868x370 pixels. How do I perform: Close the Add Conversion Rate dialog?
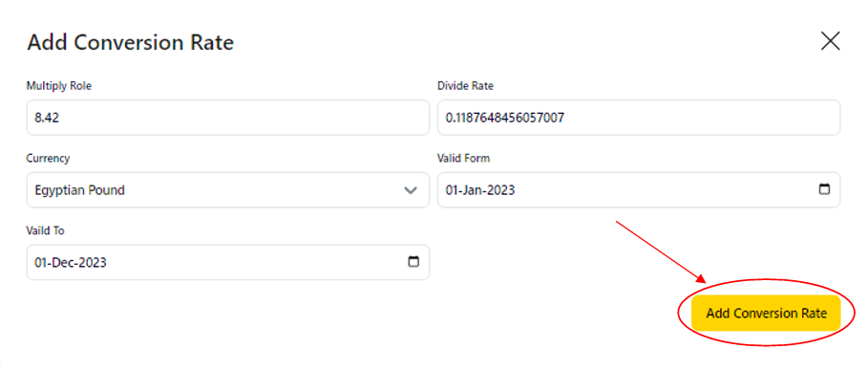[830, 41]
